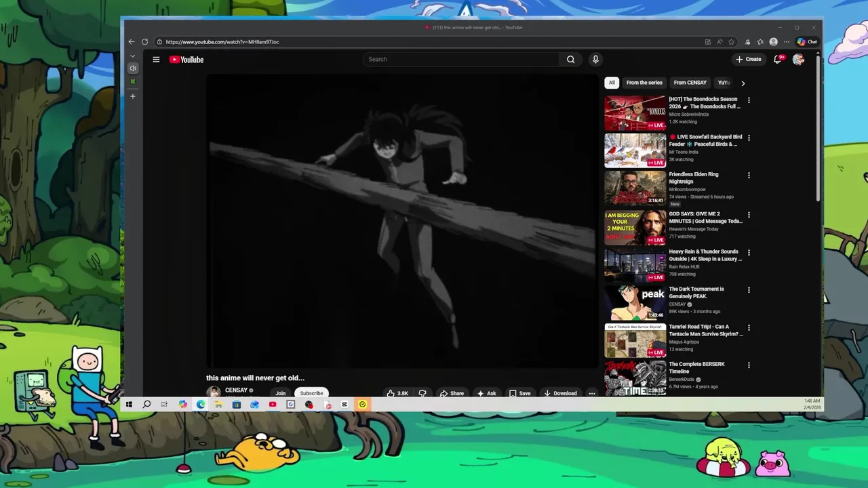Open The Complete BERSERK Timeline title
868x488 pixels.
click(x=696, y=368)
